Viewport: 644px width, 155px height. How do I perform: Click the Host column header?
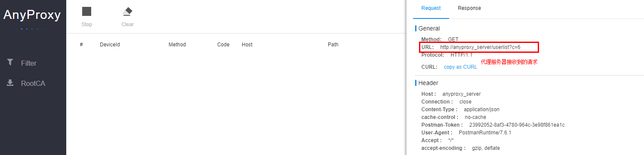(247, 45)
